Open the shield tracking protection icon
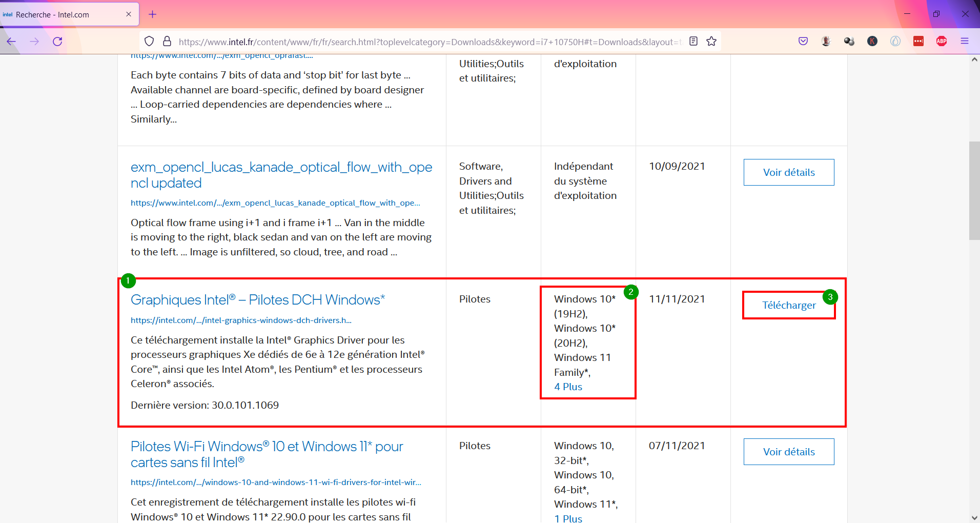 149,42
